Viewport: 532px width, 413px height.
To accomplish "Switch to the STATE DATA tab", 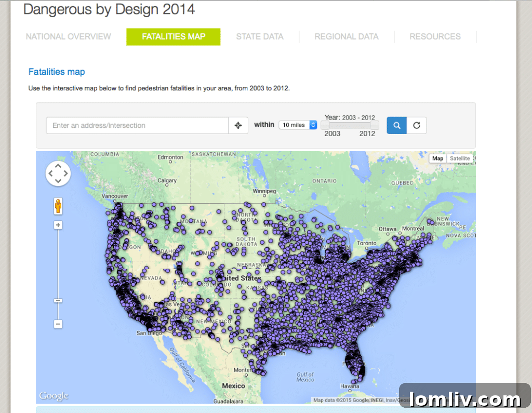I will coord(260,36).
